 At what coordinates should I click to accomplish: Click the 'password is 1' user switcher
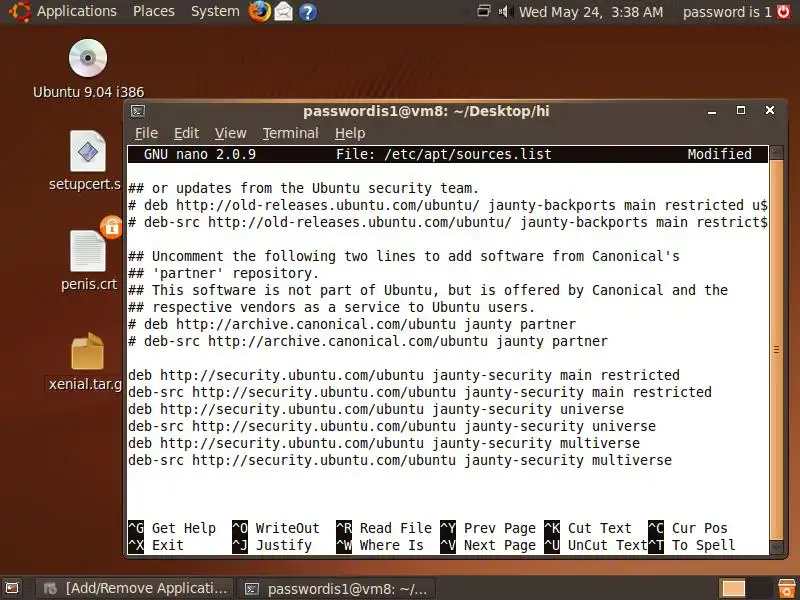point(727,12)
